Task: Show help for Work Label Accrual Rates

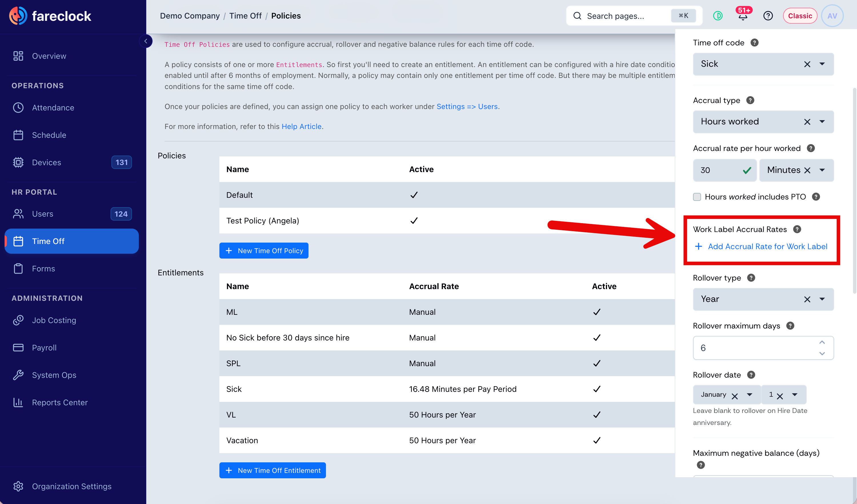Action: click(797, 229)
